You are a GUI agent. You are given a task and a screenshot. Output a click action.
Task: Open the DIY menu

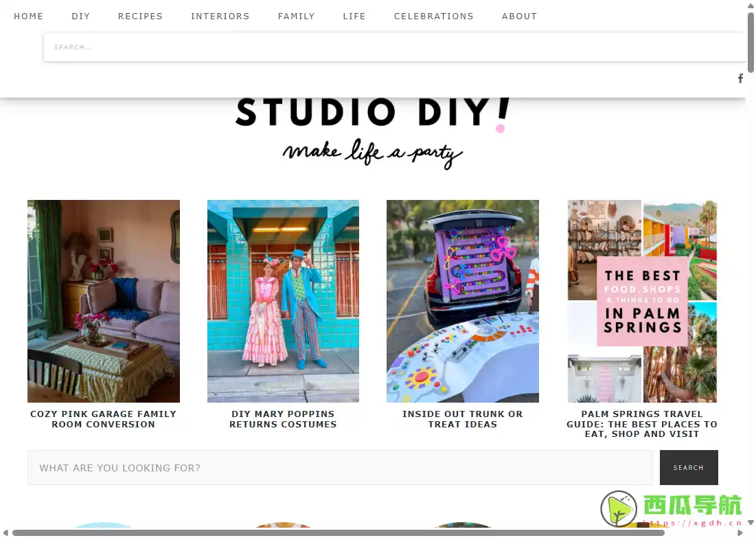tap(81, 16)
